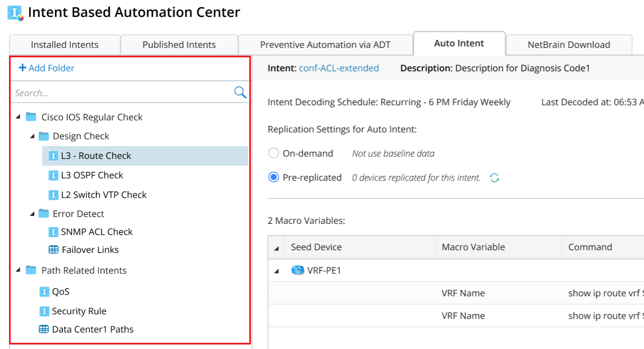Viewport: 644px width, 349px height.
Task: Click the Error Detect folder icon
Action: tap(44, 214)
